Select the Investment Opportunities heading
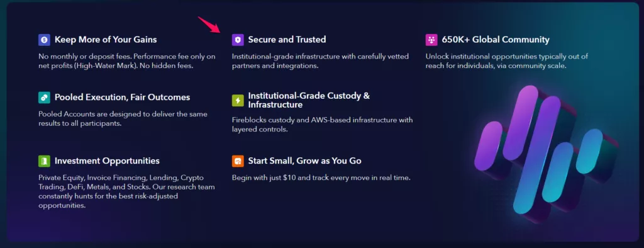644x248 pixels. point(107,161)
